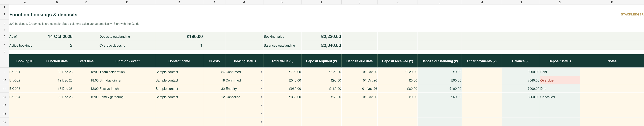The height and width of the screenshot is (126, 644).
Task: Select column header D
Action: [x=127, y=2]
